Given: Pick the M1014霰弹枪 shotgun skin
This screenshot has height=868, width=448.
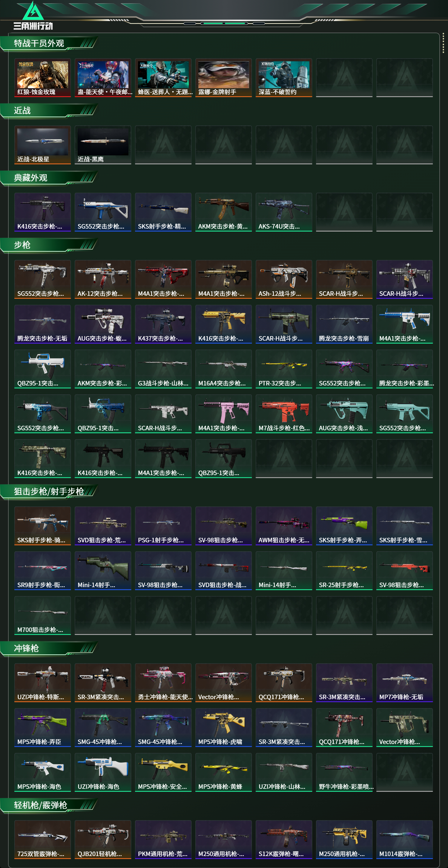Looking at the screenshot, I should coord(404,839).
